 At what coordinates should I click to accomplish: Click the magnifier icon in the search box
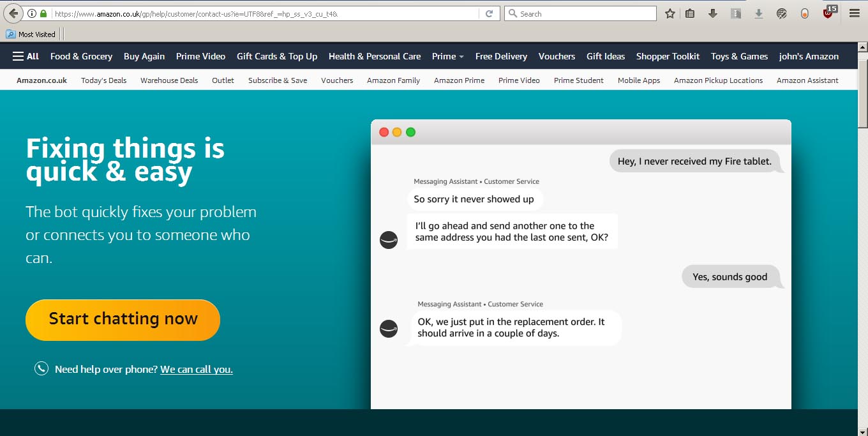(x=513, y=13)
